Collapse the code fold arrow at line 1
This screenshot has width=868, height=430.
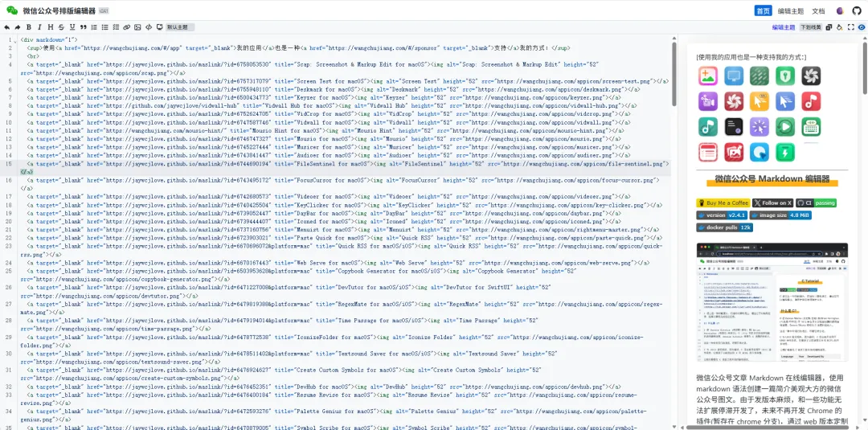14,40
